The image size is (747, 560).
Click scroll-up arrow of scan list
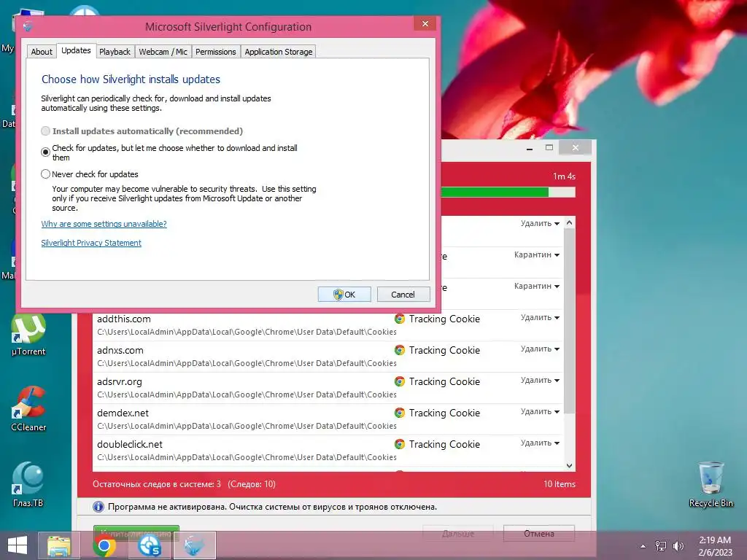point(569,223)
